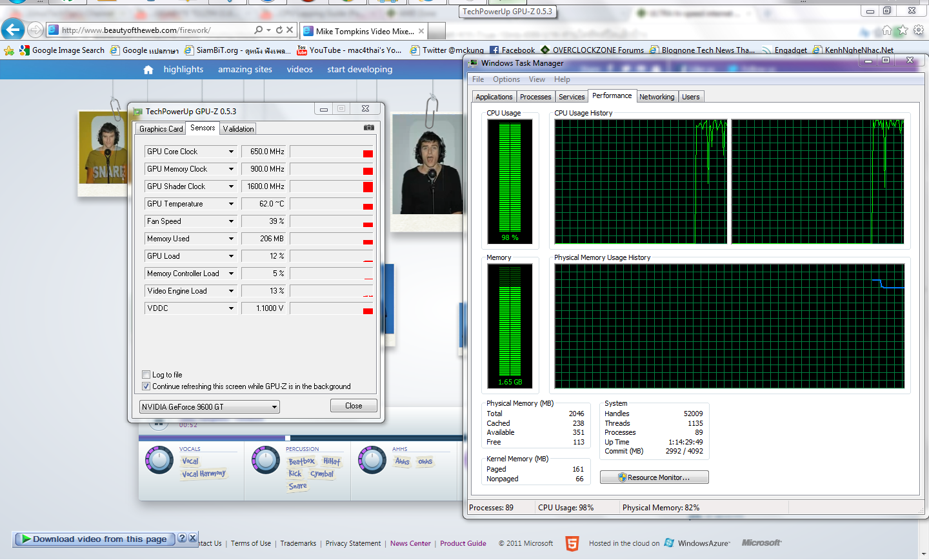929x560 pixels.
Task: Open the Options menu in Task Manager
Action: [506, 79]
